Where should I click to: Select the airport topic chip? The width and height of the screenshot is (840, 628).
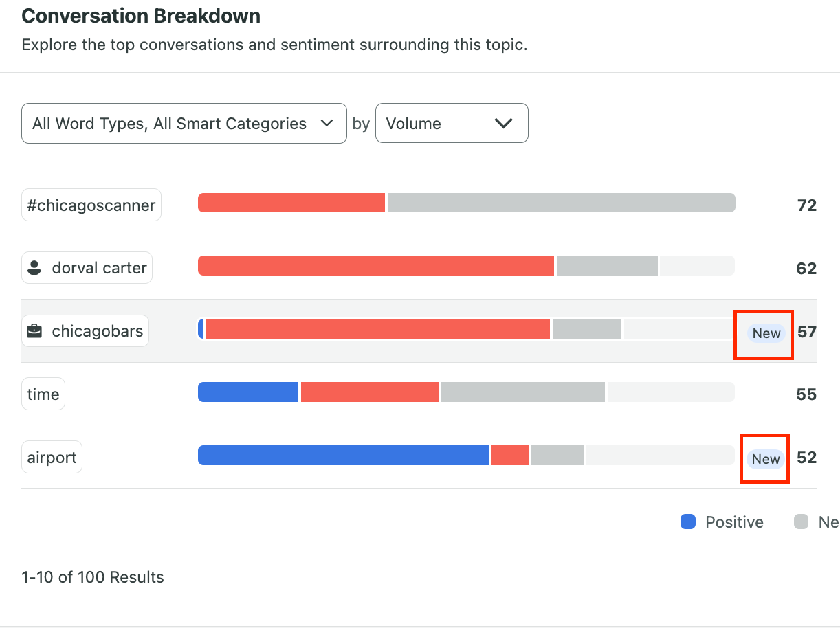(52, 456)
